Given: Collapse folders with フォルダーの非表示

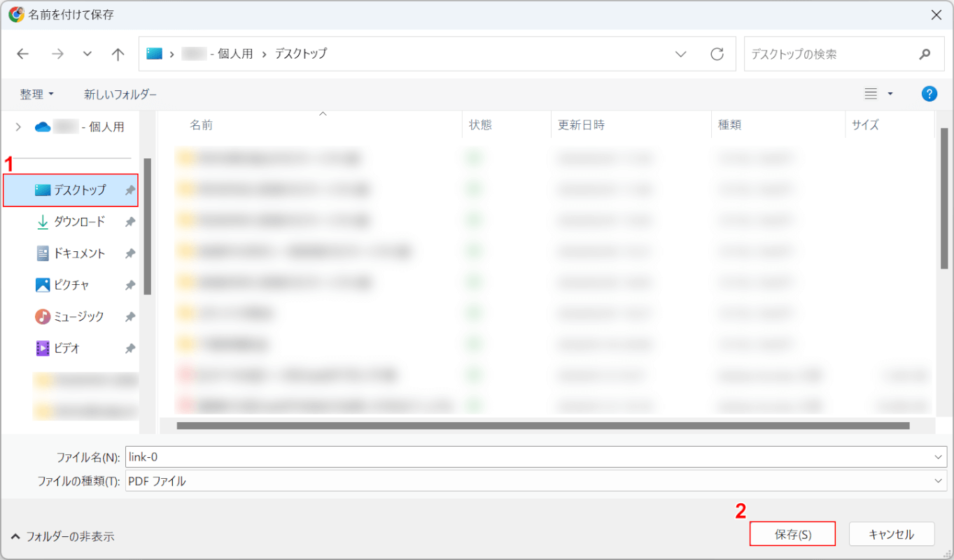Looking at the screenshot, I should click(x=62, y=537).
